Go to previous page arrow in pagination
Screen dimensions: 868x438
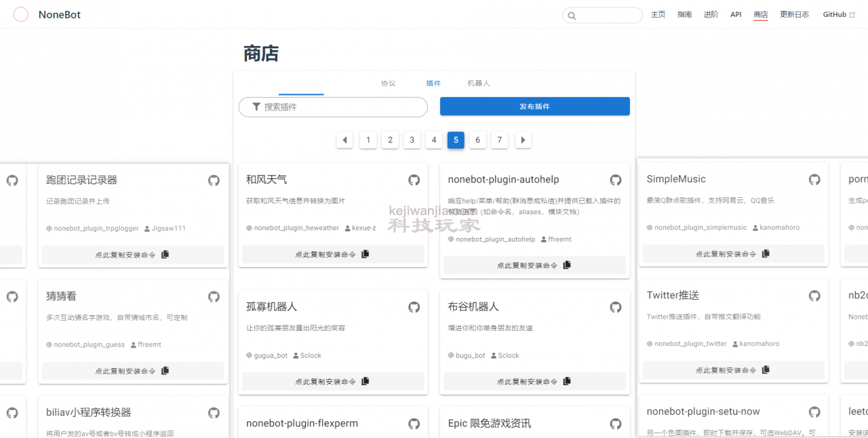345,140
